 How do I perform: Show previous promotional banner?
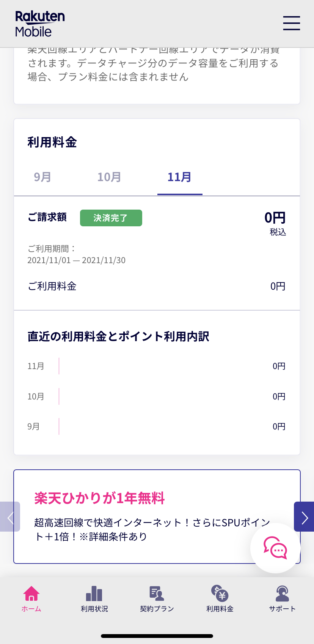point(10,517)
